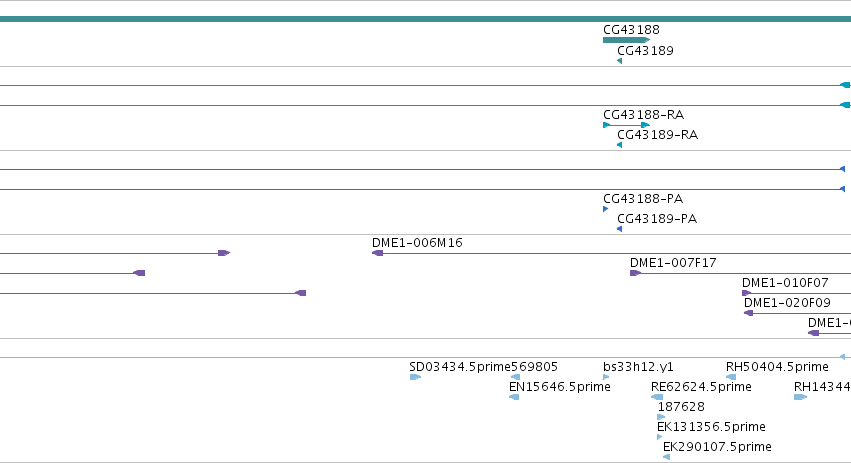
Task: Click the EK290107.5prime label
Action: pyautogui.click(x=717, y=447)
